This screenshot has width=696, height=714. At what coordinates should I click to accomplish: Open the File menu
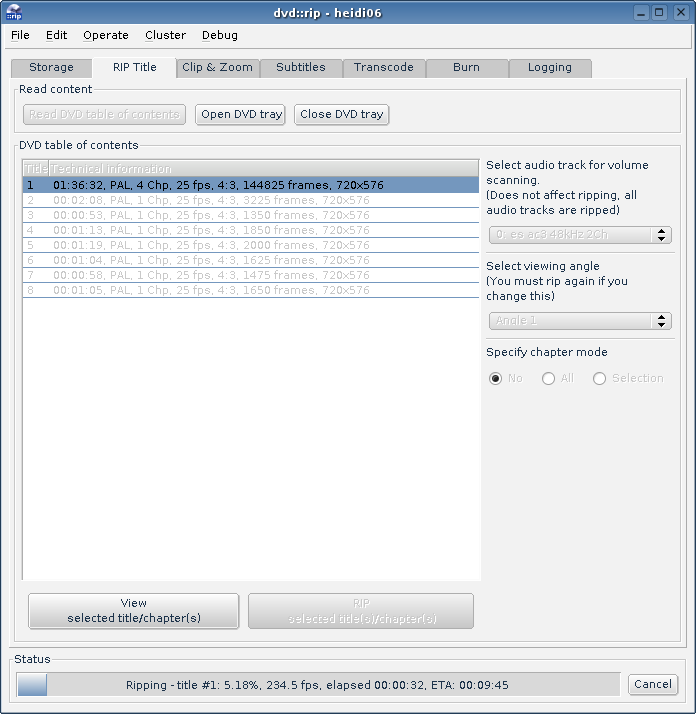click(20, 35)
